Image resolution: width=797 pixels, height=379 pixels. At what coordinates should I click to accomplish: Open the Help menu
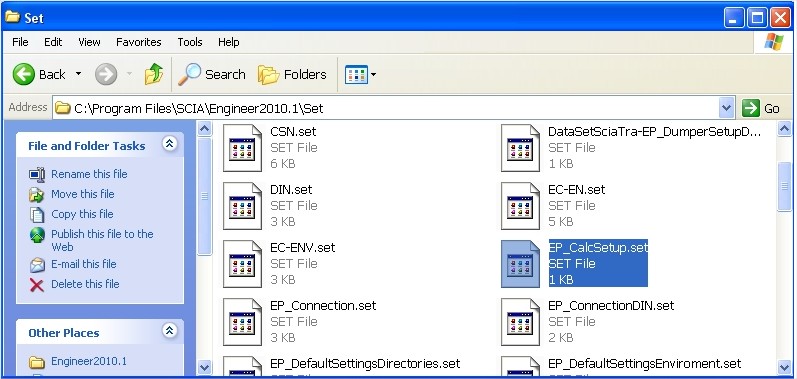tap(229, 42)
